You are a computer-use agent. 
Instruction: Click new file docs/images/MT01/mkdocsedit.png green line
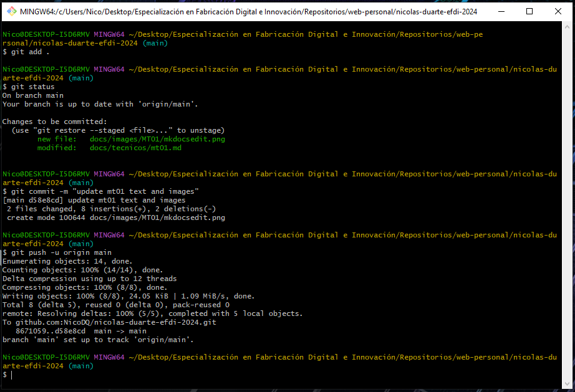point(132,139)
